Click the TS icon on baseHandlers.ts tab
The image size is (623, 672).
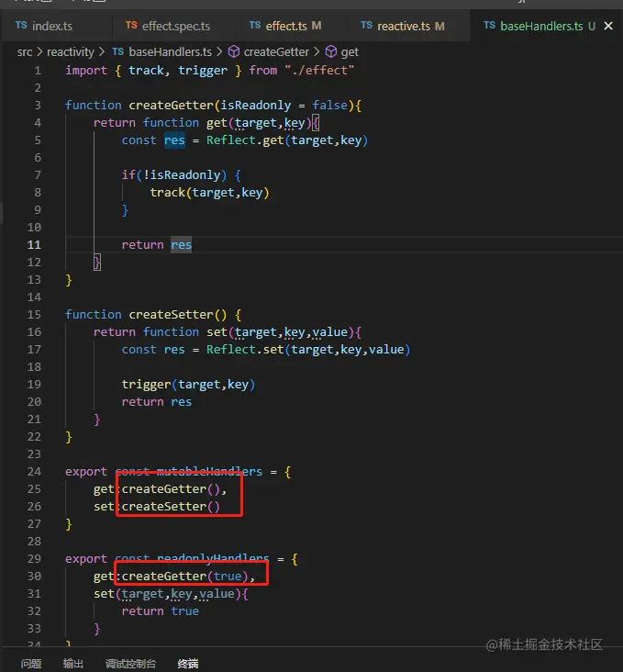coord(490,26)
